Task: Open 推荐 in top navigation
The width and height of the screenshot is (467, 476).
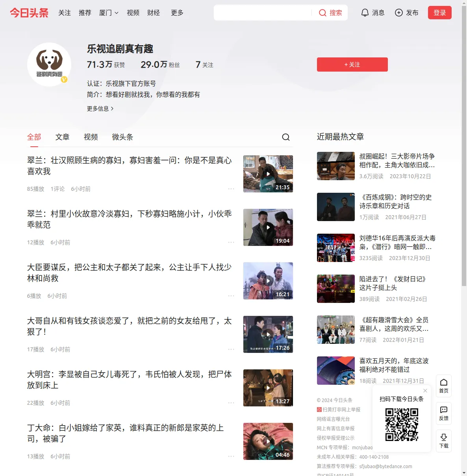Action: pyautogui.click(x=85, y=13)
